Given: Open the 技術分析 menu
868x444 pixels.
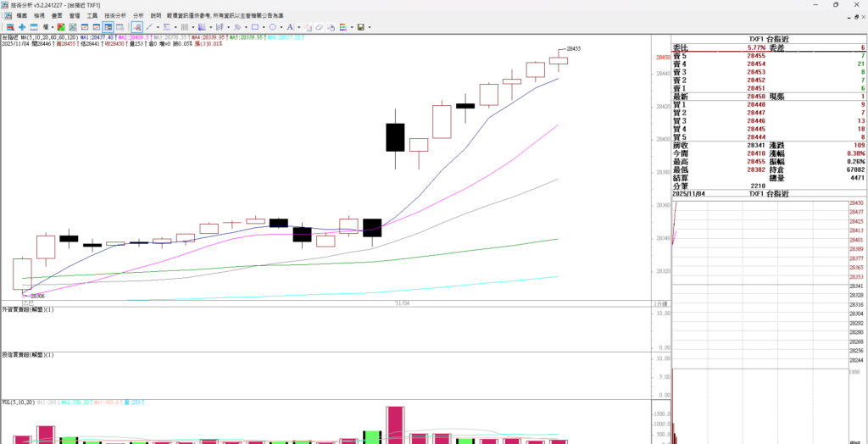Looking at the screenshot, I should (x=115, y=15).
